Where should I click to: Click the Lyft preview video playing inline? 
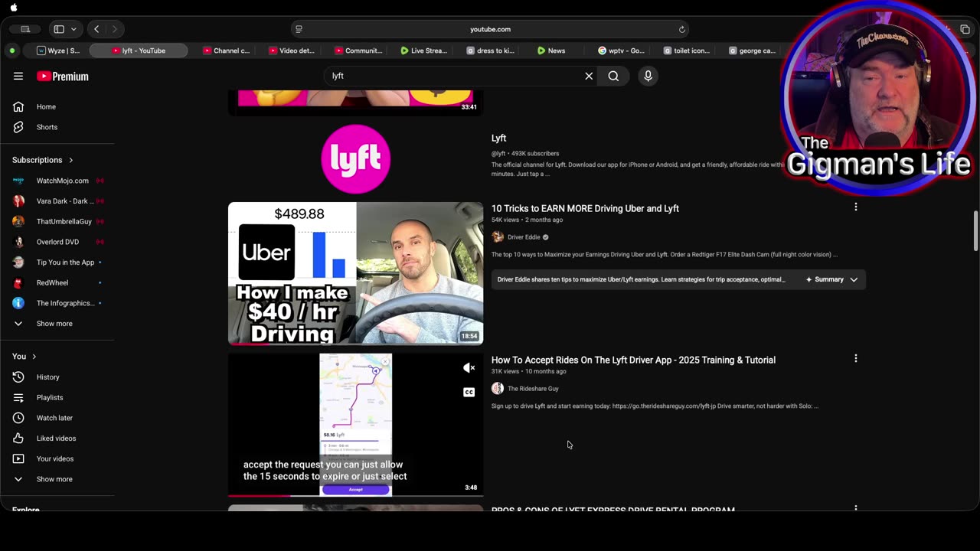(356, 425)
